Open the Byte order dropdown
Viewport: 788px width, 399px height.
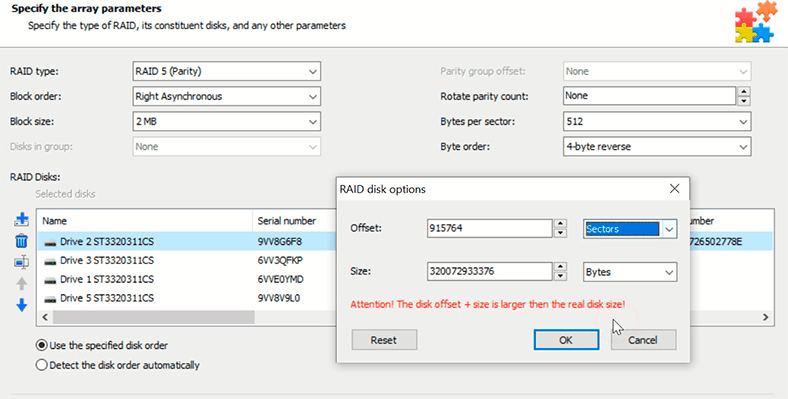pos(657,147)
